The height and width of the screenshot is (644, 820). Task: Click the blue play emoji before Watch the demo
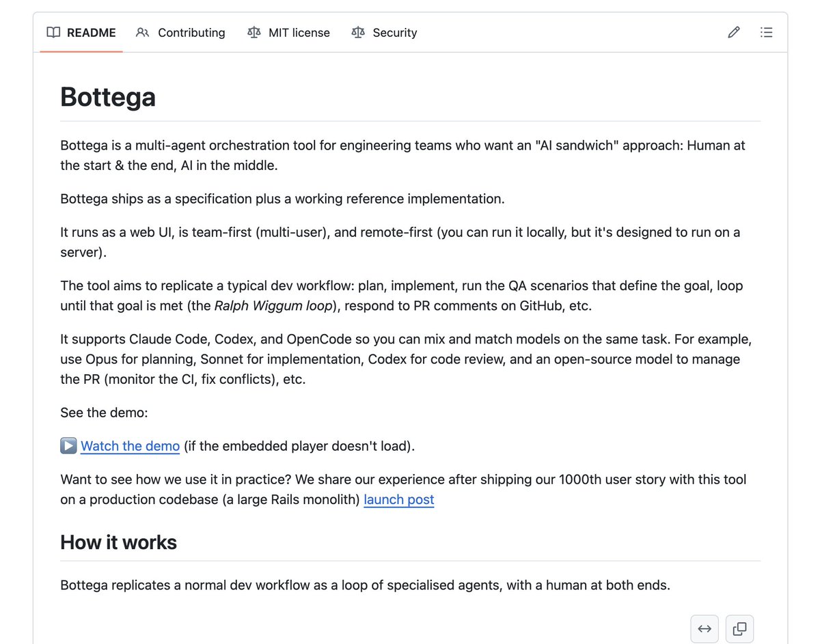click(x=68, y=446)
